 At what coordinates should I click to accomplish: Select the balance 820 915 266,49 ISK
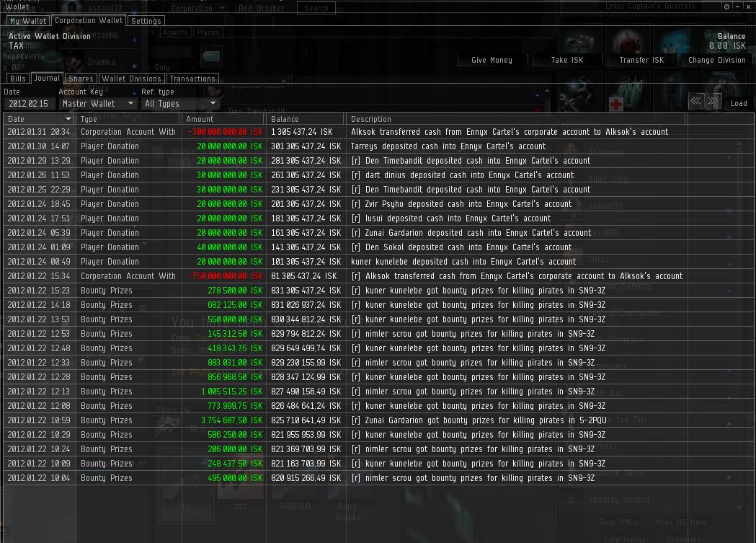point(306,479)
